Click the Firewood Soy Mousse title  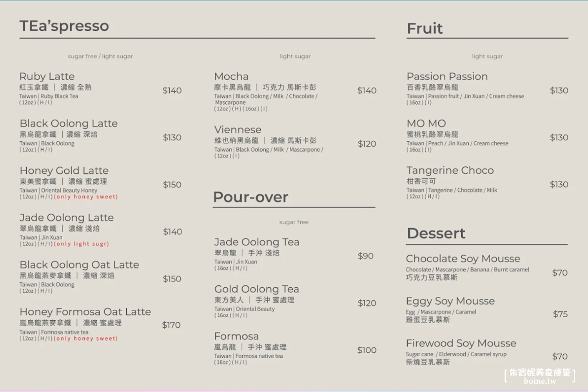click(461, 343)
